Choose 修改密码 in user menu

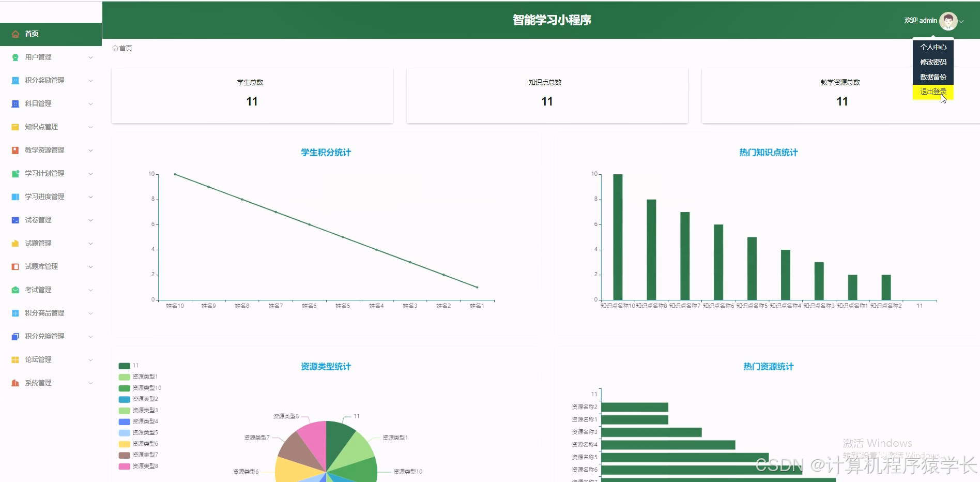pyautogui.click(x=933, y=62)
